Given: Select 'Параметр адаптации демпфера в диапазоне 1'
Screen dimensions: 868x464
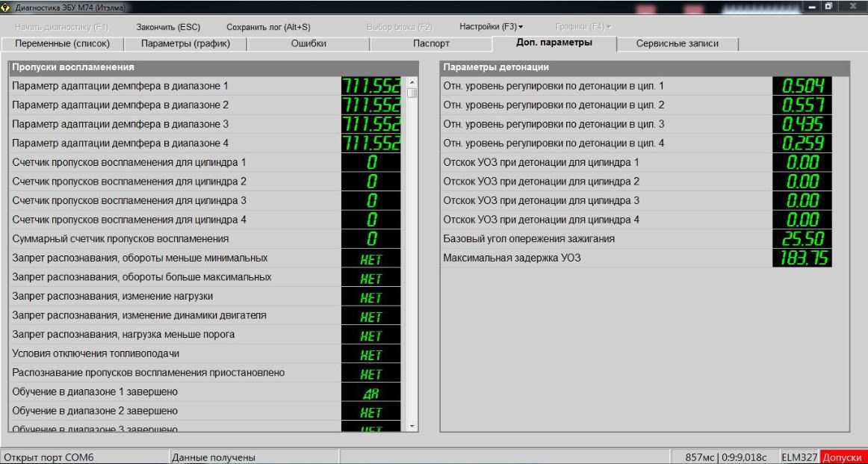Looking at the screenshot, I should tap(206, 86).
